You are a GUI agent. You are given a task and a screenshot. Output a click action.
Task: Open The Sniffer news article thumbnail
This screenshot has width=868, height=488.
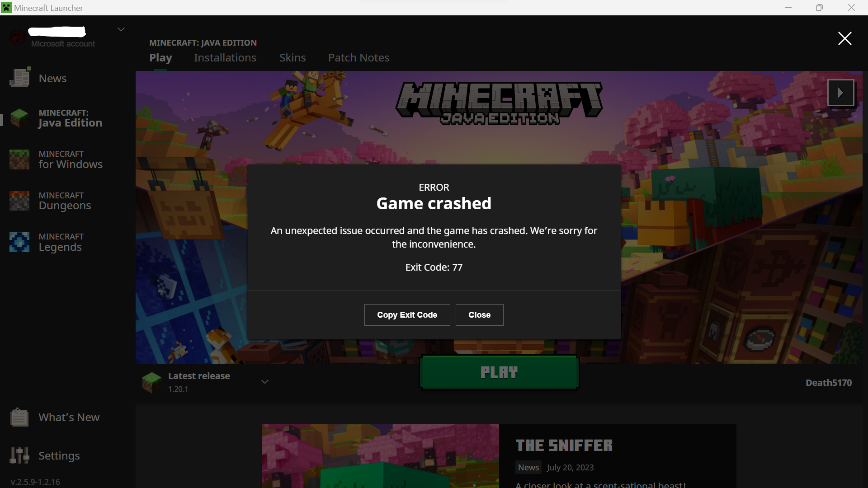[380, 455]
